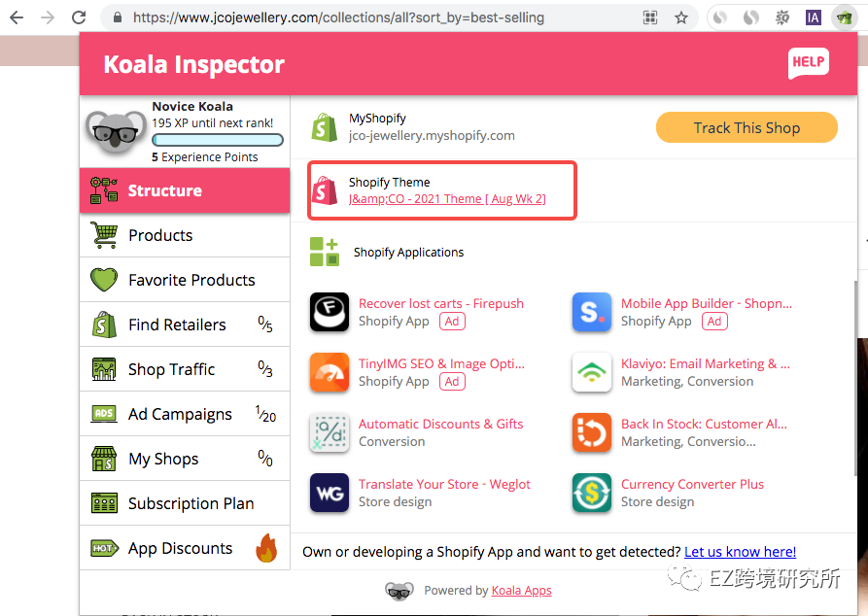
Task: Click the Ad badge under Mobile App Builder
Action: [x=714, y=321]
